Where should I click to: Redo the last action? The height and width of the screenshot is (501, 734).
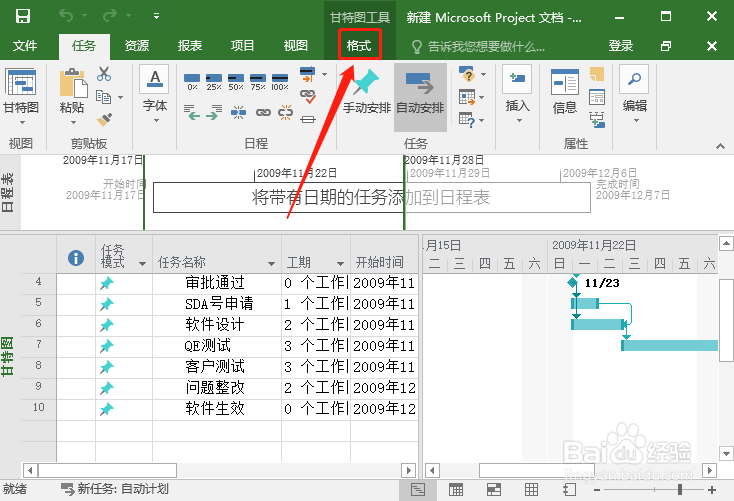click(110, 16)
